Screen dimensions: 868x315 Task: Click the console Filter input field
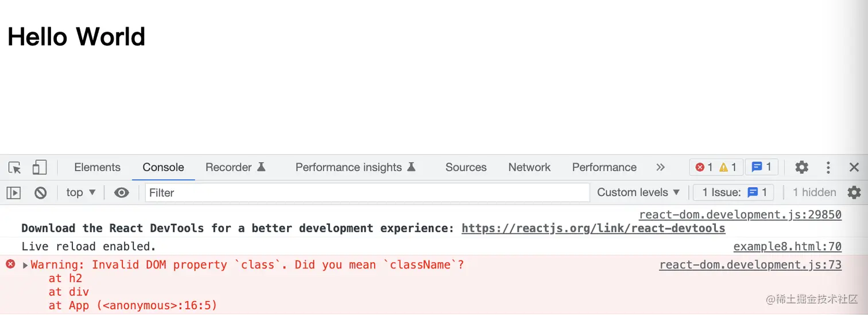pyautogui.click(x=367, y=193)
